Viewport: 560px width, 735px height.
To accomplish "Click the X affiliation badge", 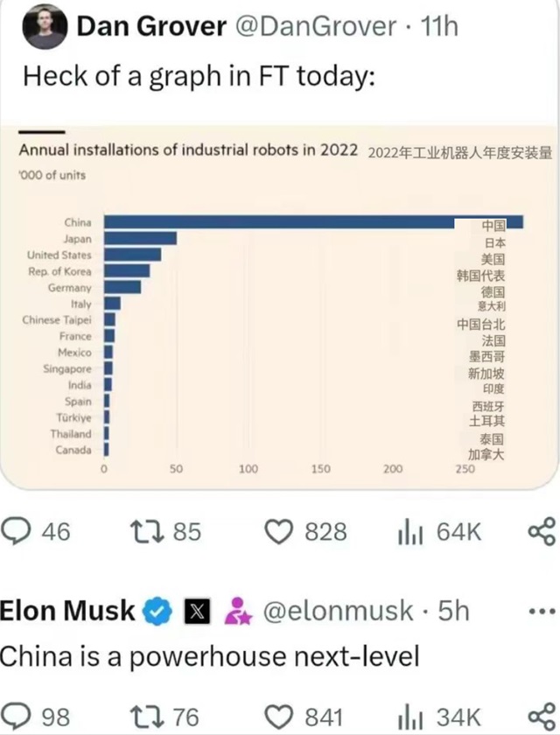I will tap(197, 612).
